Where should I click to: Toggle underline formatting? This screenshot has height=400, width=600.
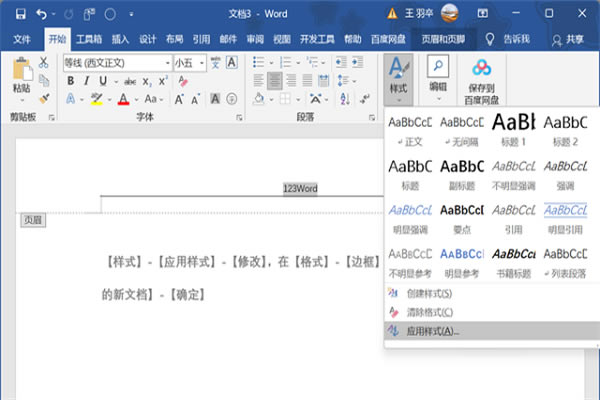point(103,81)
